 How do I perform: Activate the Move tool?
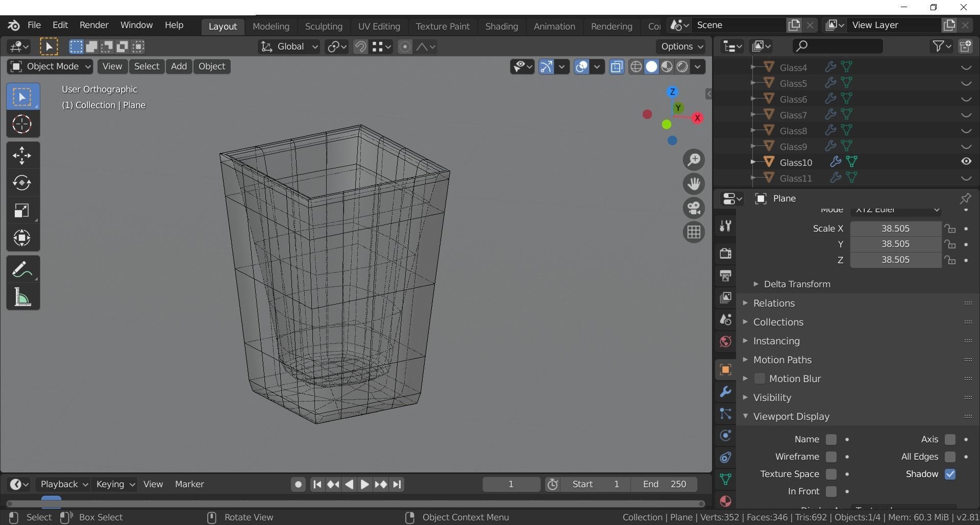(x=22, y=156)
